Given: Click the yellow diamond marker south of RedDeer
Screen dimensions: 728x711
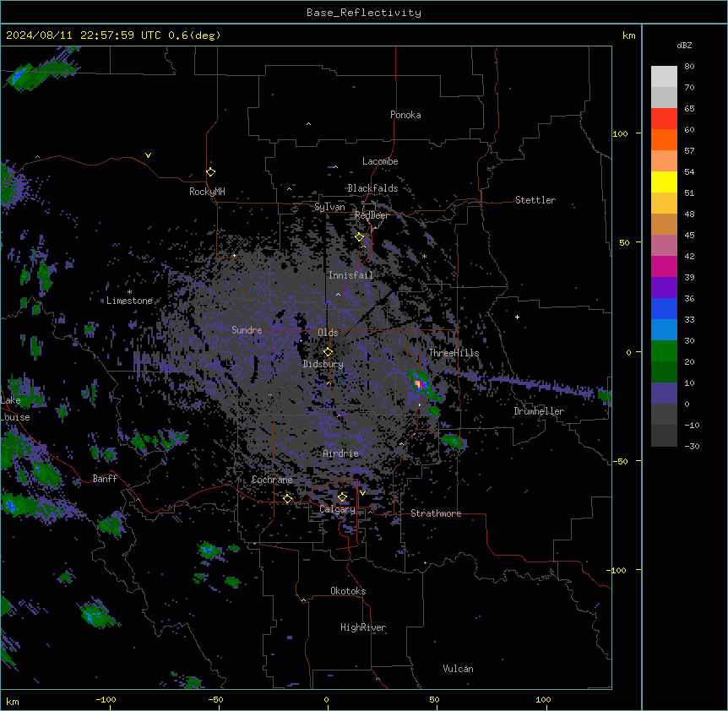Looking at the screenshot, I should click(360, 237).
